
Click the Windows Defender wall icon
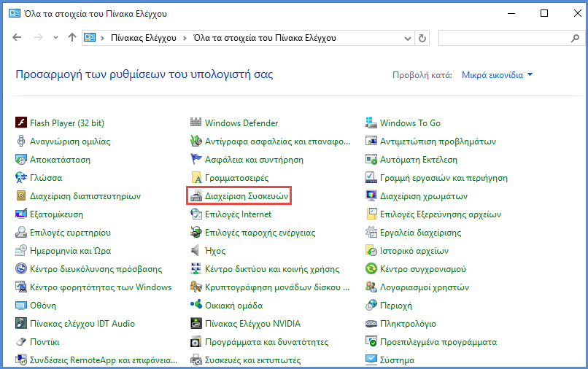(x=196, y=122)
